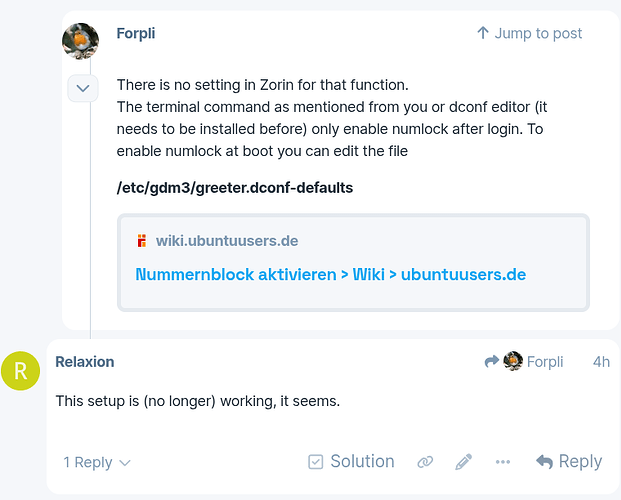Collapse the quoted Forpli post chevron
Screen dimensions: 621x500
[82, 89]
